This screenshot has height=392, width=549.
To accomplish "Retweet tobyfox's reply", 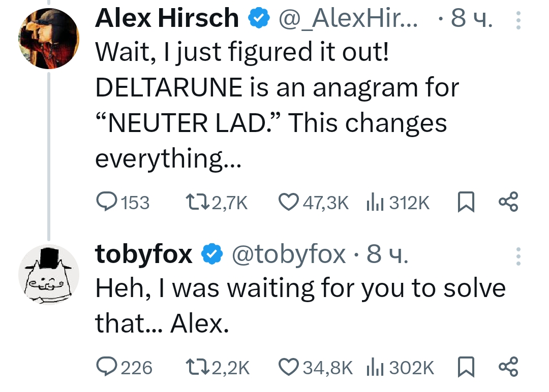I will point(196,367).
